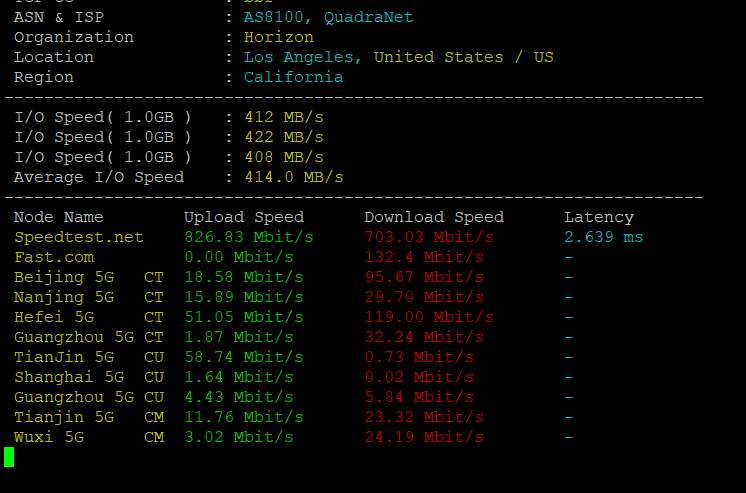Click the green terminal cursor block
The image size is (746, 493).
click(9, 457)
